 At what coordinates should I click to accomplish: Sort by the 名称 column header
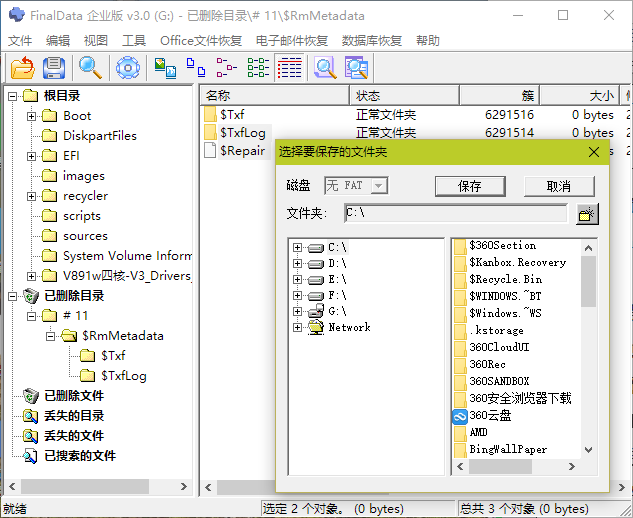pyautogui.click(x=274, y=96)
